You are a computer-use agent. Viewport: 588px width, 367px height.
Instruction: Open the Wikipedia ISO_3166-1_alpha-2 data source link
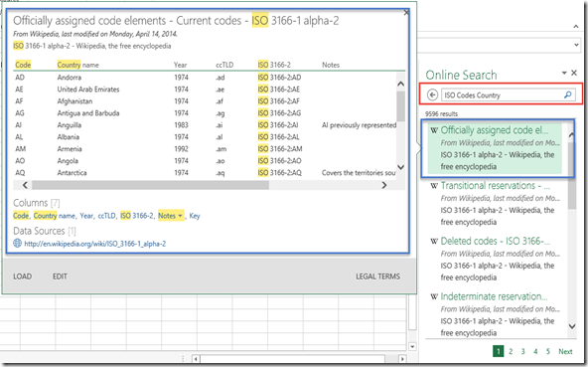(x=95, y=244)
